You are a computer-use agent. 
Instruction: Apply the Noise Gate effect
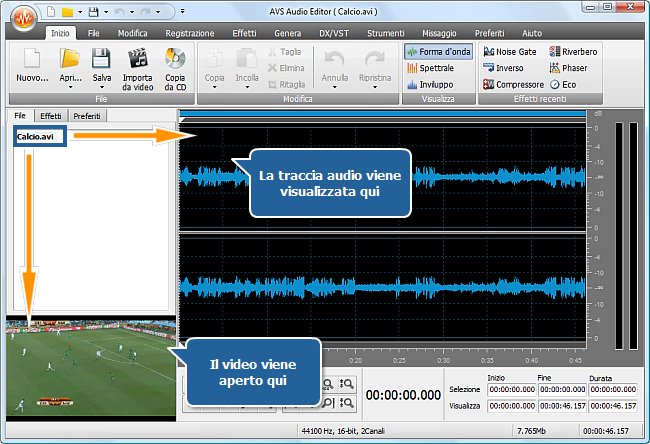coord(513,51)
